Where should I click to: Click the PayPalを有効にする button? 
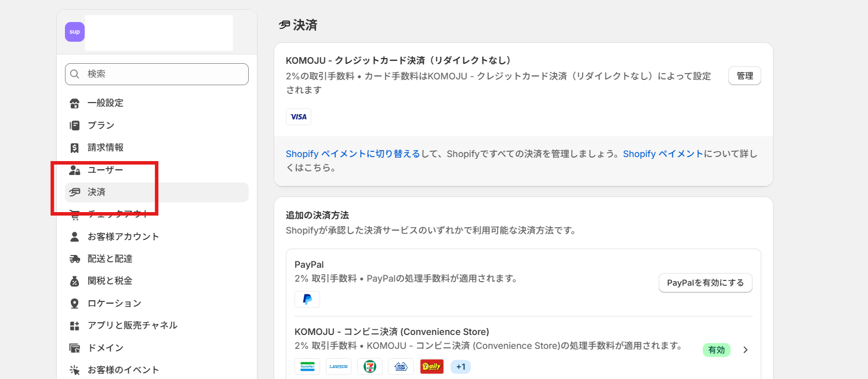click(x=705, y=283)
